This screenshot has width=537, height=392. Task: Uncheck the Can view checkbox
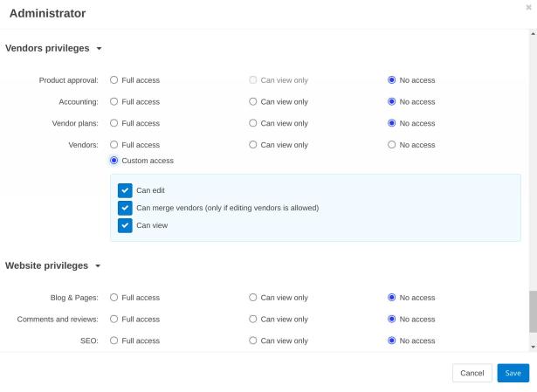[124, 225]
